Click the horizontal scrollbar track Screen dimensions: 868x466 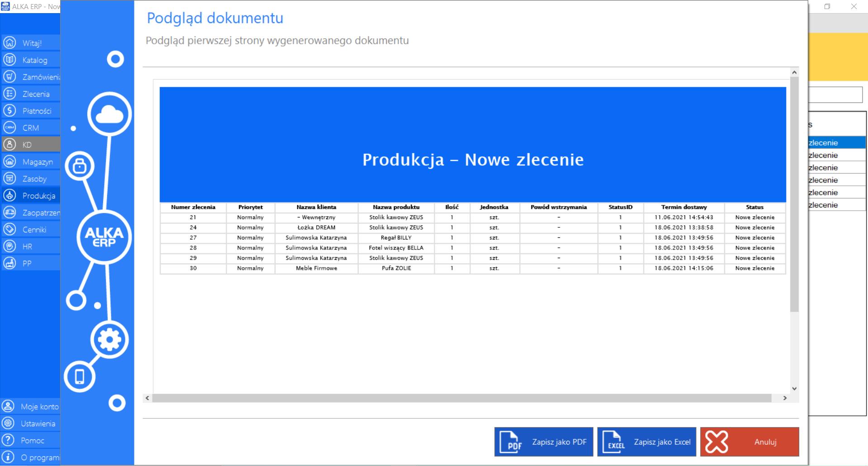click(461, 398)
